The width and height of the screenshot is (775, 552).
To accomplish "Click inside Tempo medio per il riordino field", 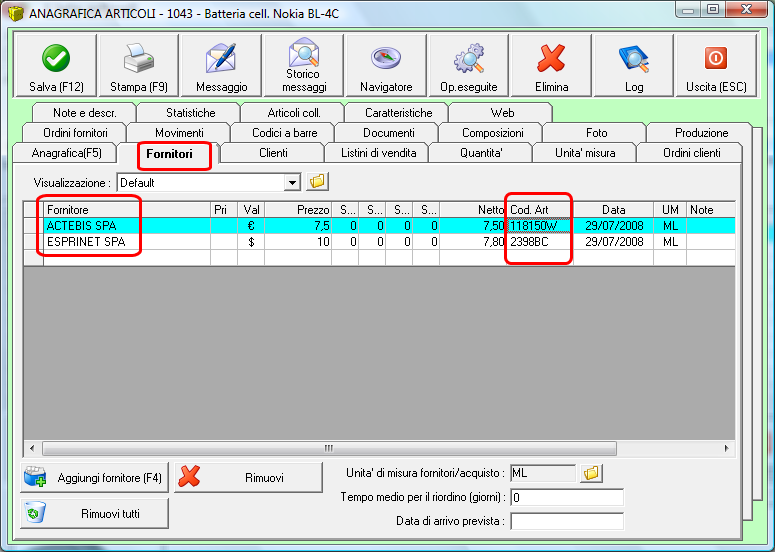I will click(567, 497).
